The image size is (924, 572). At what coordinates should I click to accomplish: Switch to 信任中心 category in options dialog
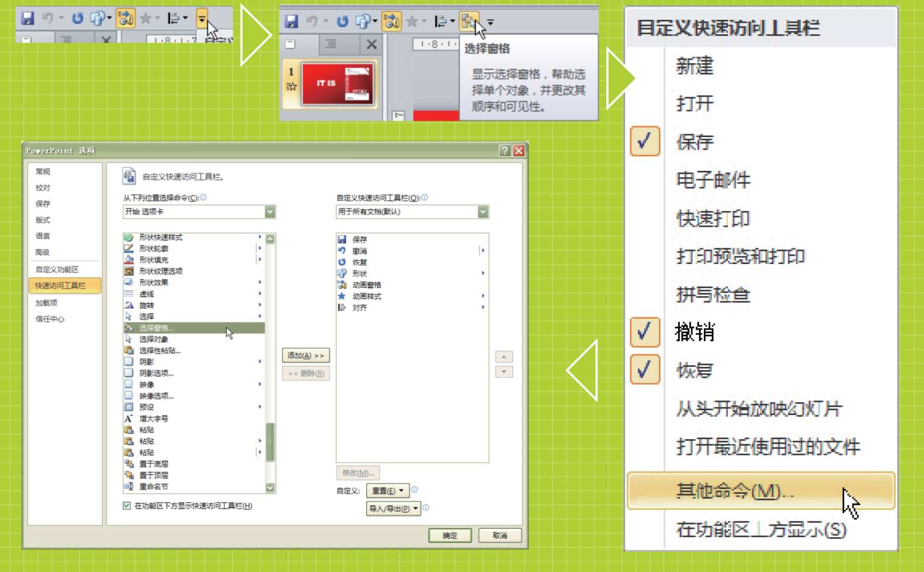pos(50,319)
